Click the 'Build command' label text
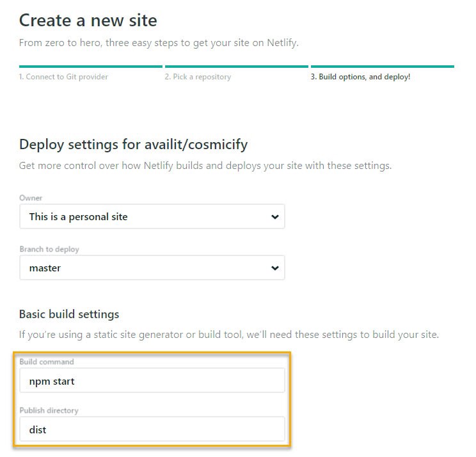The image size is (476, 457). tap(47, 362)
